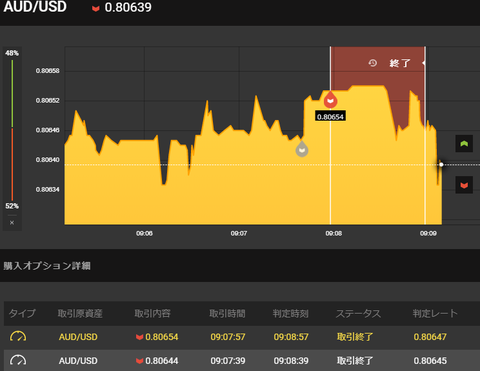Click the white current price dot
The height and width of the screenshot is (371, 480).
(441, 165)
